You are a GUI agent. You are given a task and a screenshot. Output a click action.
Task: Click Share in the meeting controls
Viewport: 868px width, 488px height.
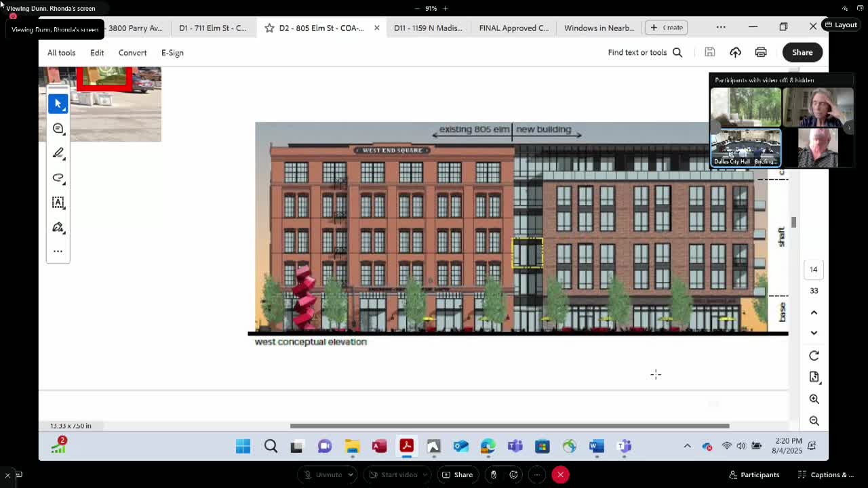click(456, 474)
